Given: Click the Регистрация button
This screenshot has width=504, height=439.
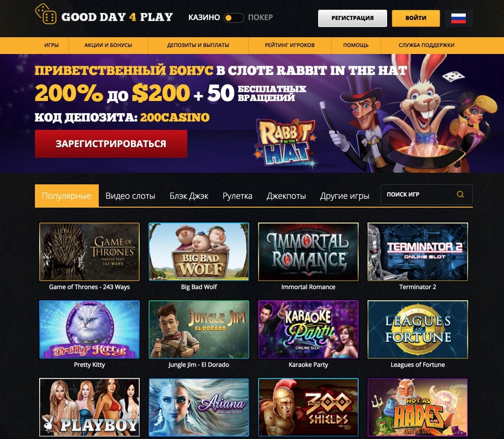Looking at the screenshot, I should coord(353,18).
